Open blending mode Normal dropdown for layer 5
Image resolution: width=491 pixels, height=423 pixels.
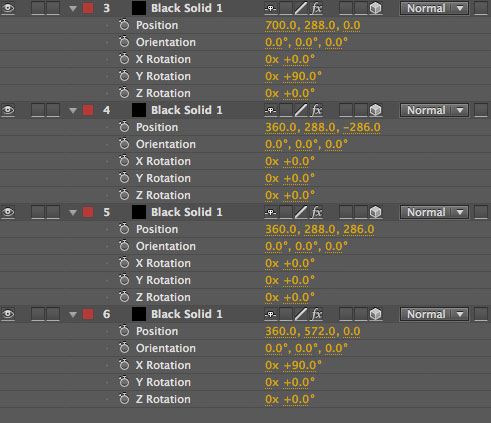tap(434, 212)
